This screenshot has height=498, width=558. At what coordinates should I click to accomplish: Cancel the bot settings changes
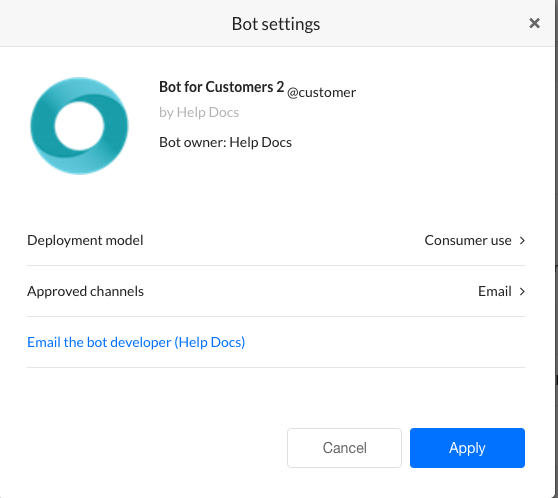(344, 448)
